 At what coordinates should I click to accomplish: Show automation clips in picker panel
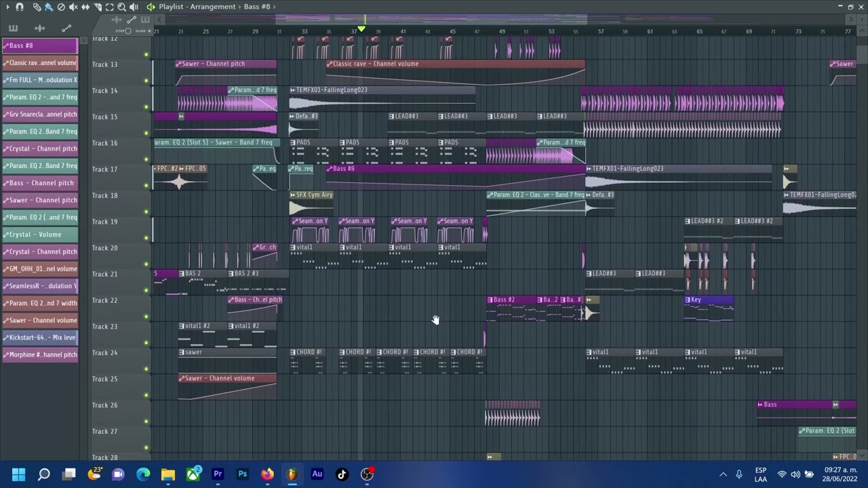pos(66,28)
